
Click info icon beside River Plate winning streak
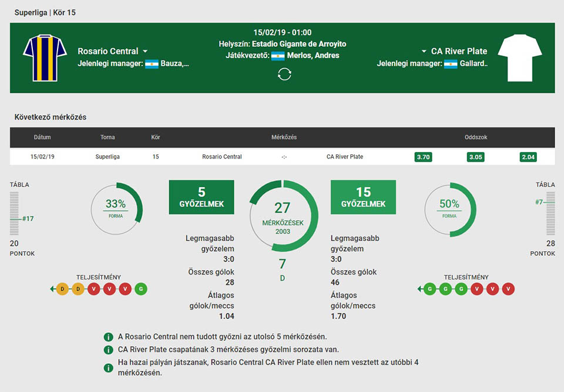click(x=108, y=350)
